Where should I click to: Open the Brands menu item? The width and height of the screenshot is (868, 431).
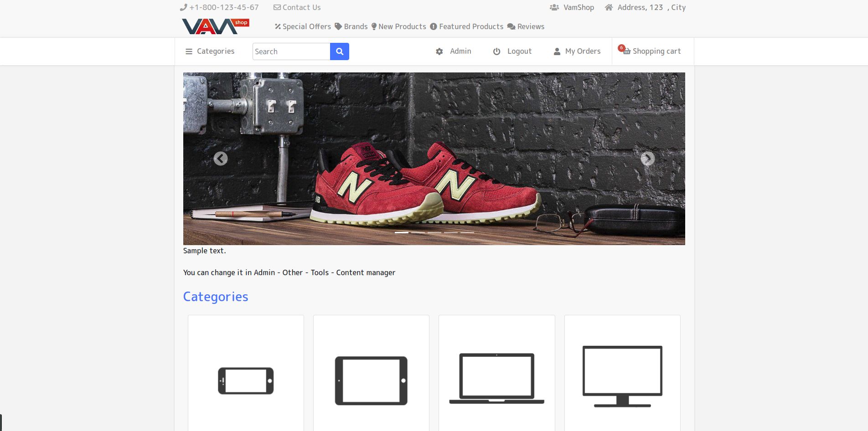click(x=351, y=26)
